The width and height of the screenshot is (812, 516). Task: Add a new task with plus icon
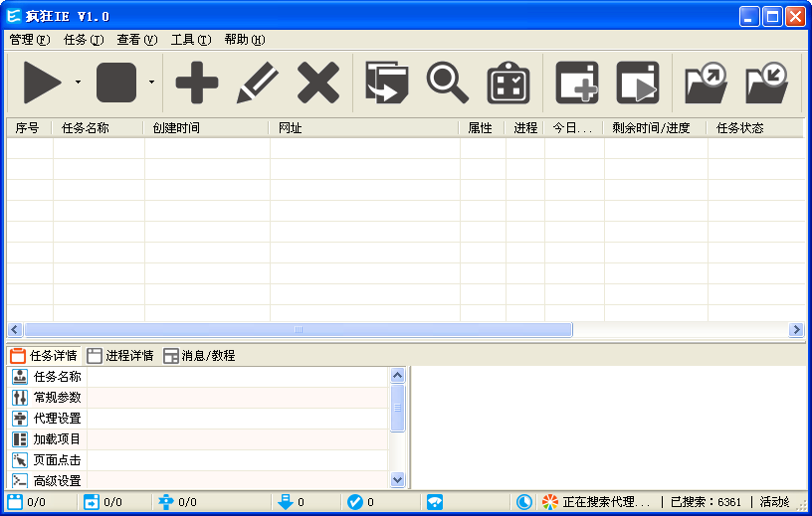point(197,83)
